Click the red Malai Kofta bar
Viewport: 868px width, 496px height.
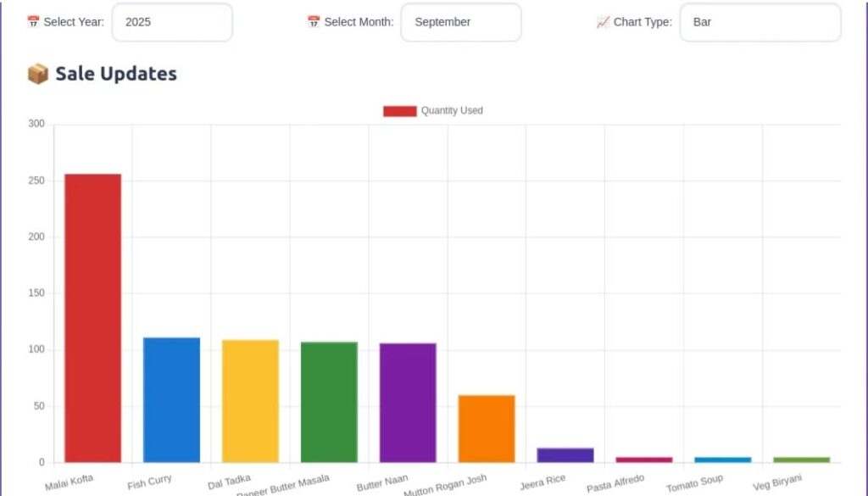coord(92,318)
